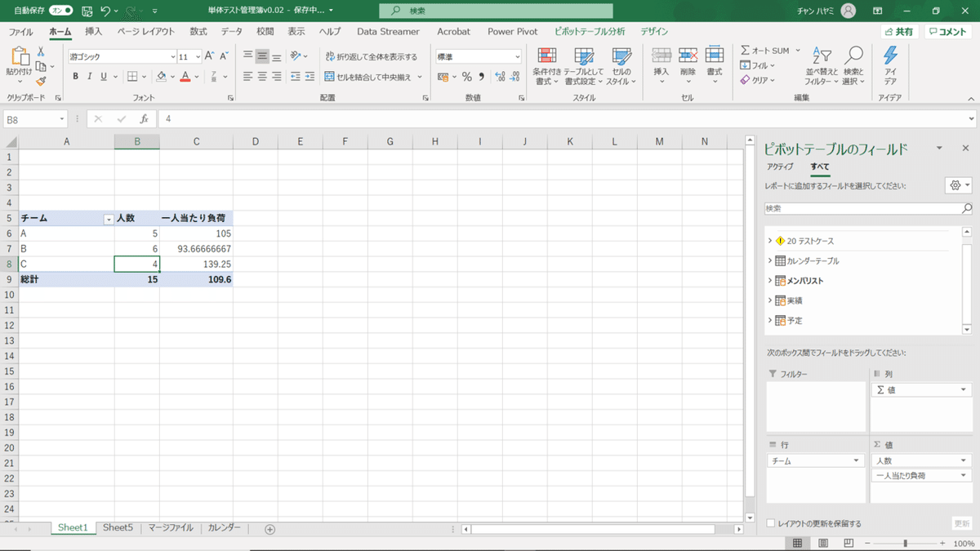Click the Align Left icon
The width and height of the screenshot is (980, 551).
coord(248,77)
